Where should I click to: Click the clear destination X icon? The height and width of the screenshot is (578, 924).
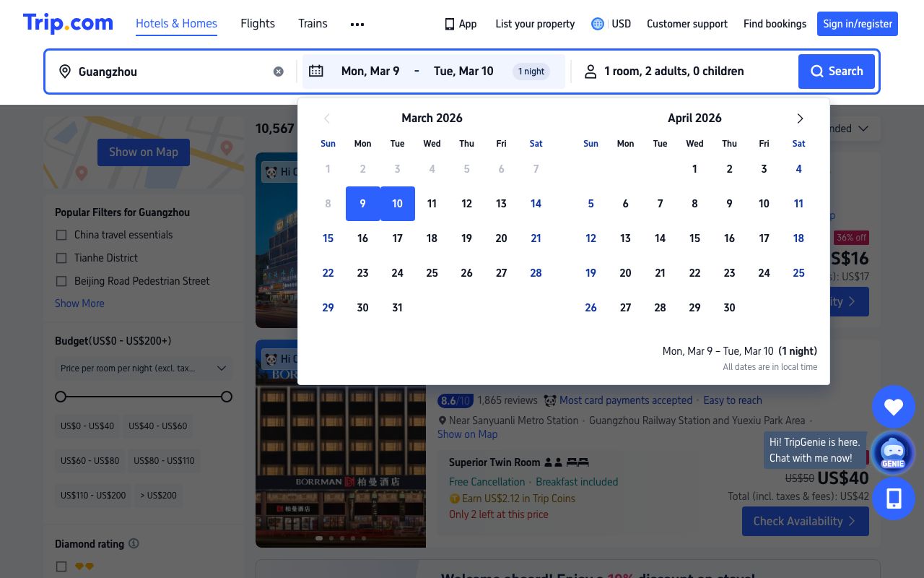pos(279,72)
